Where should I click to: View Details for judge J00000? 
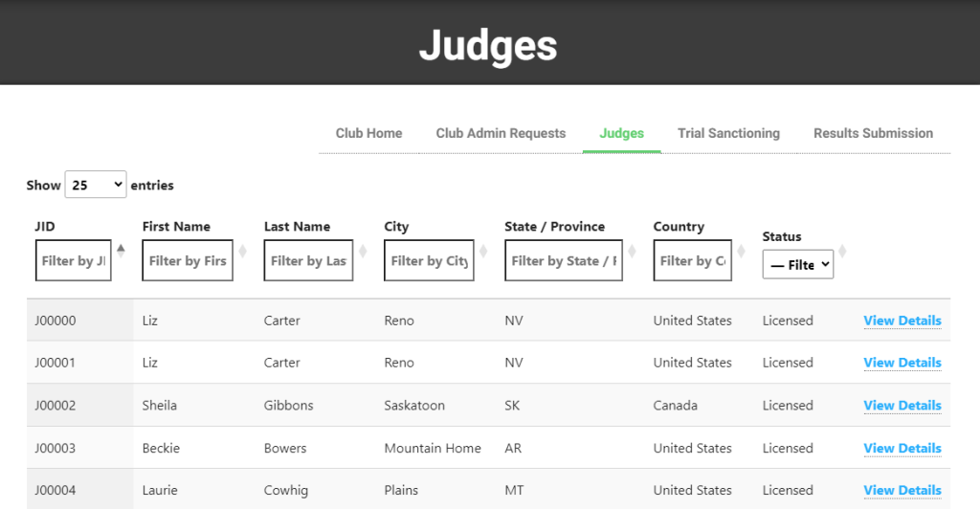[x=902, y=321]
